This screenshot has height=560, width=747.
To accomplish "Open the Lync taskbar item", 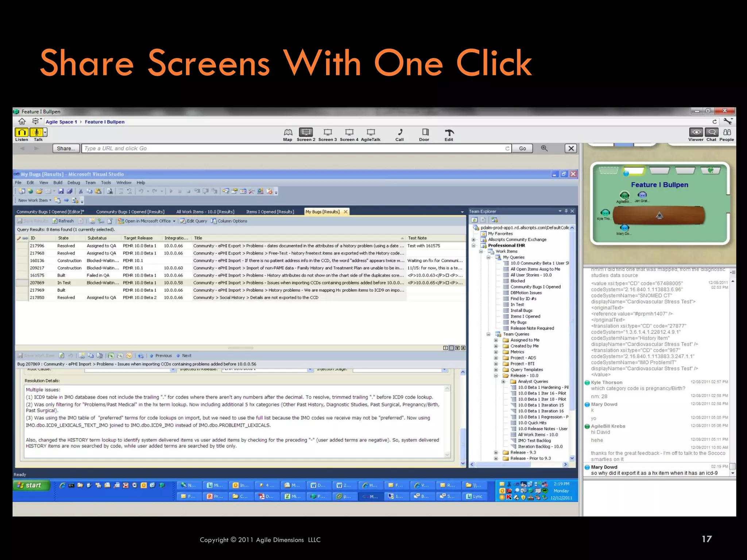I will (474, 496).
